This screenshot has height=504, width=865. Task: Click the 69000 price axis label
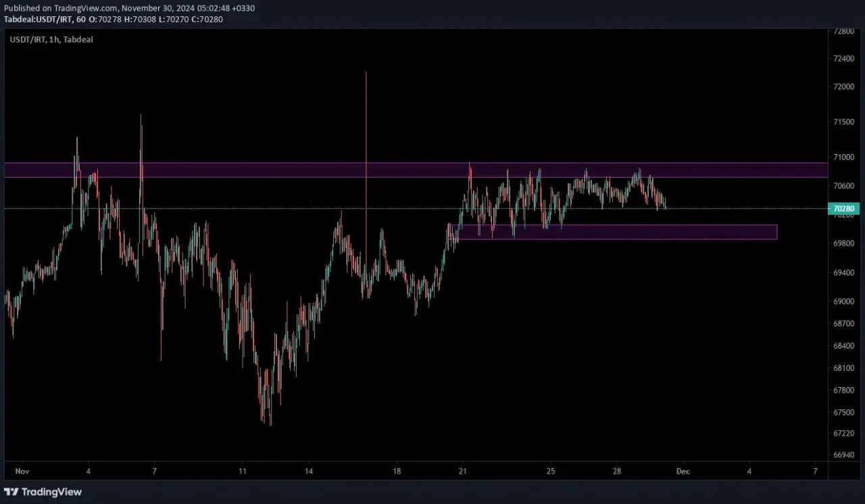[x=845, y=301]
